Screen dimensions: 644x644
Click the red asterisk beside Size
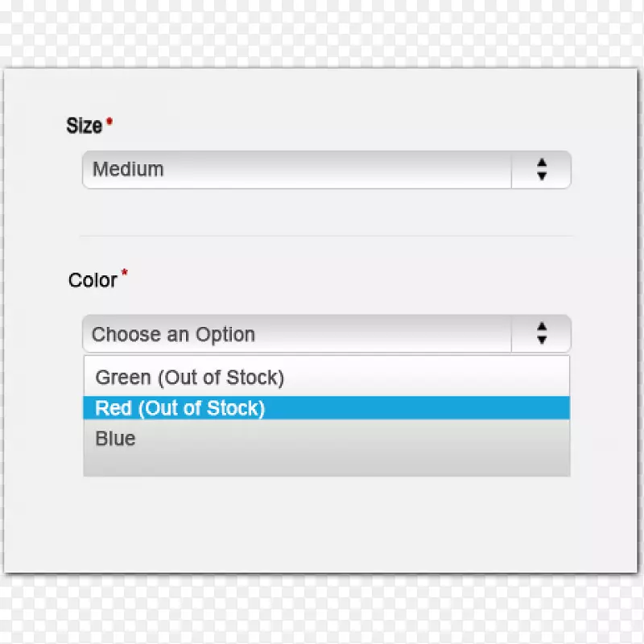(109, 122)
